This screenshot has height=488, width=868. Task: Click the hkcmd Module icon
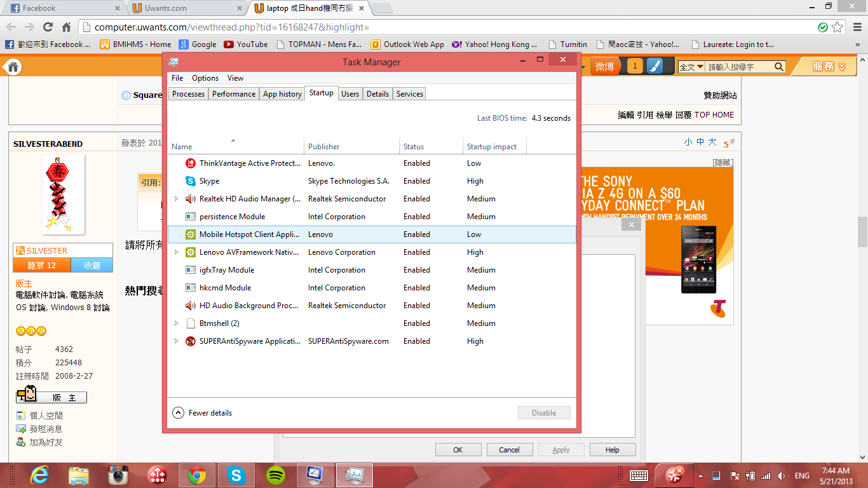tap(190, 288)
